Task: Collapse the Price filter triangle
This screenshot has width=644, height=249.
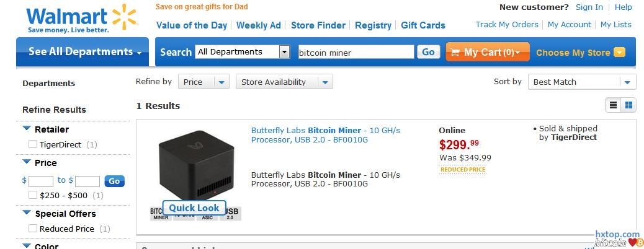Action: [x=27, y=162]
